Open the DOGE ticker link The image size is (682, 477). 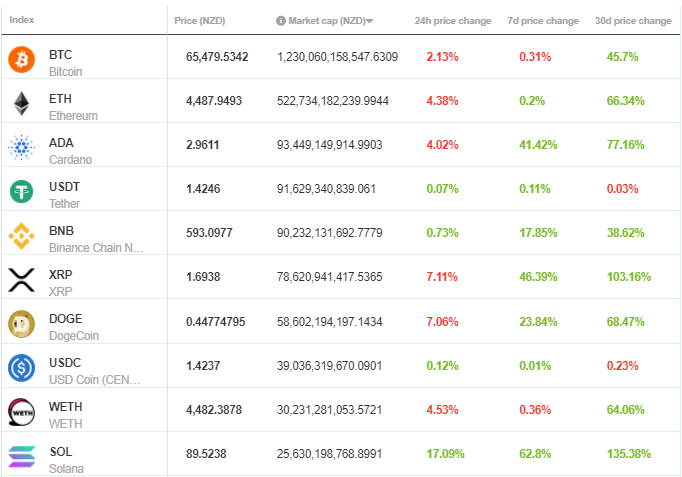(65, 318)
